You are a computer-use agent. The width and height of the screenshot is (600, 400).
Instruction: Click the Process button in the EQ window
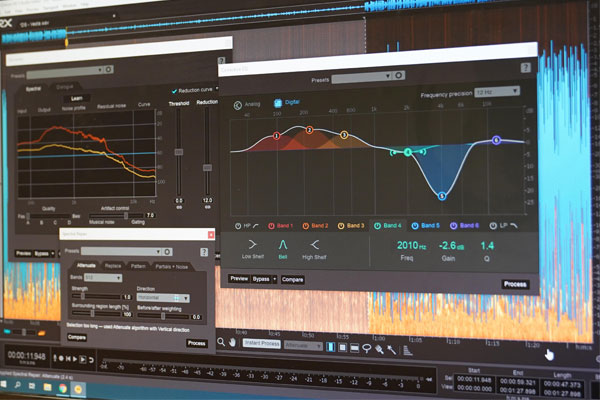point(515,284)
